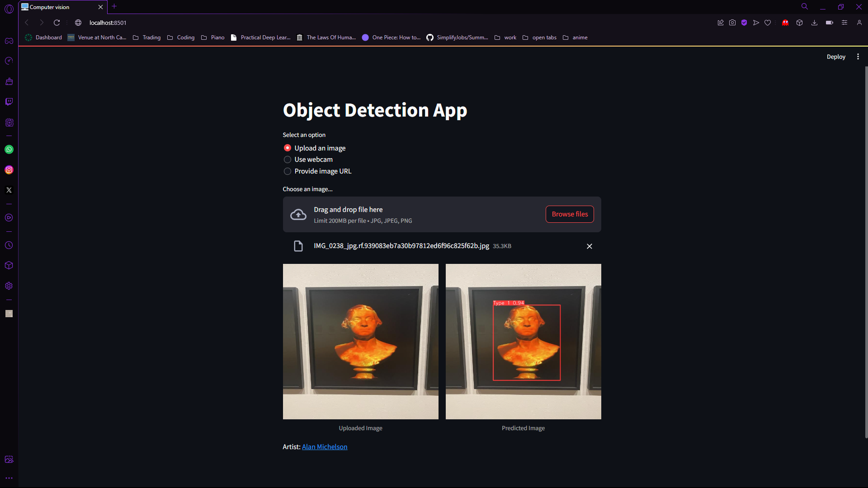Select the Use webcam radio option

point(288,160)
